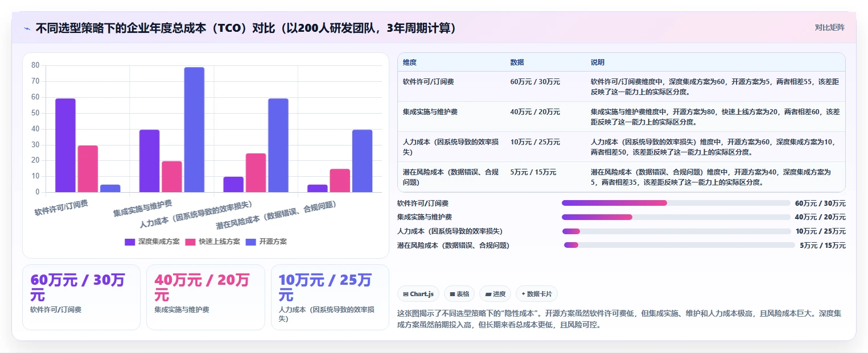This screenshot has width=868, height=353.
Task: Click the 集成实施与维护费 progress bar
Action: [x=676, y=217]
